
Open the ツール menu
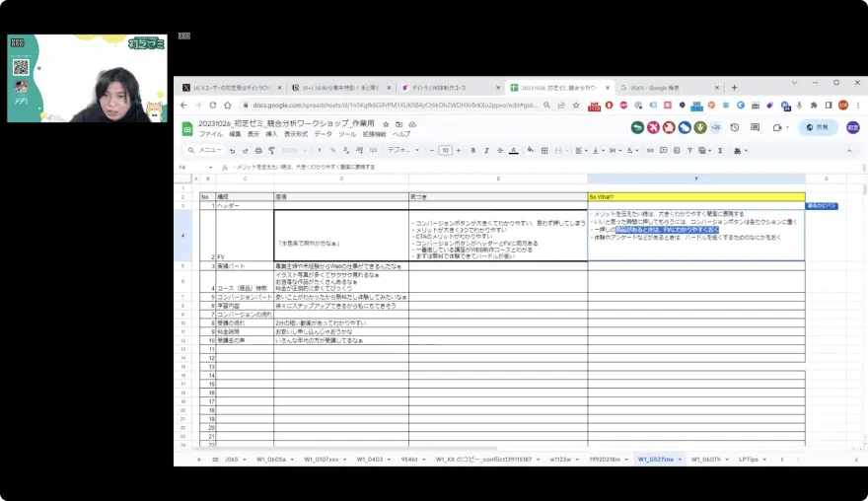point(347,134)
